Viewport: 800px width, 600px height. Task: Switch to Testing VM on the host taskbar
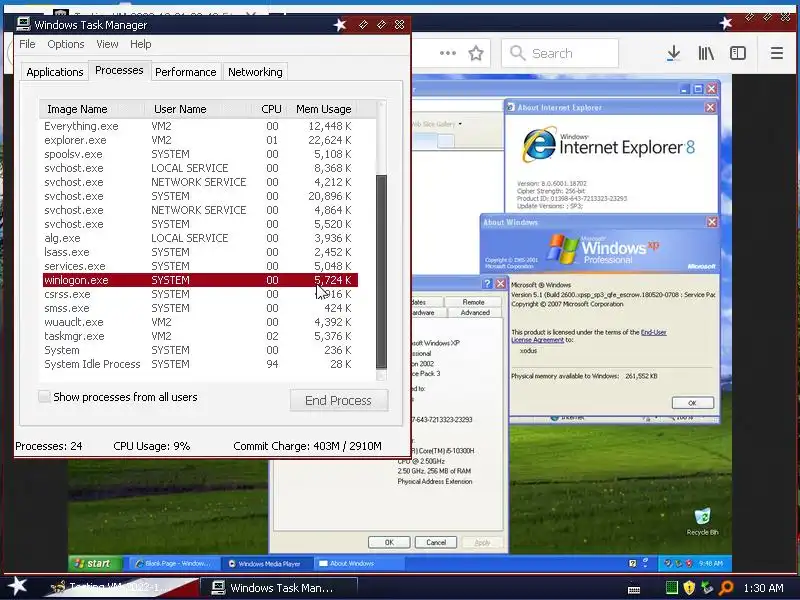pyautogui.click(x=122, y=587)
